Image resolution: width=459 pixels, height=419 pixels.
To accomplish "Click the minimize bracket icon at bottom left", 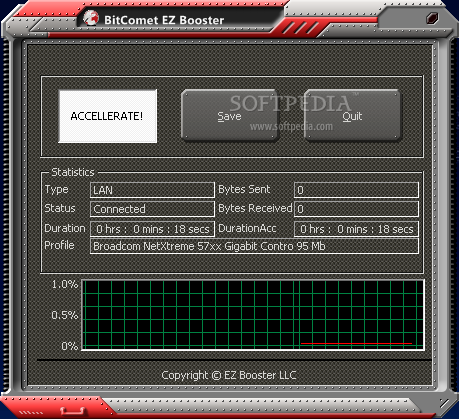I will coord(74,411).
